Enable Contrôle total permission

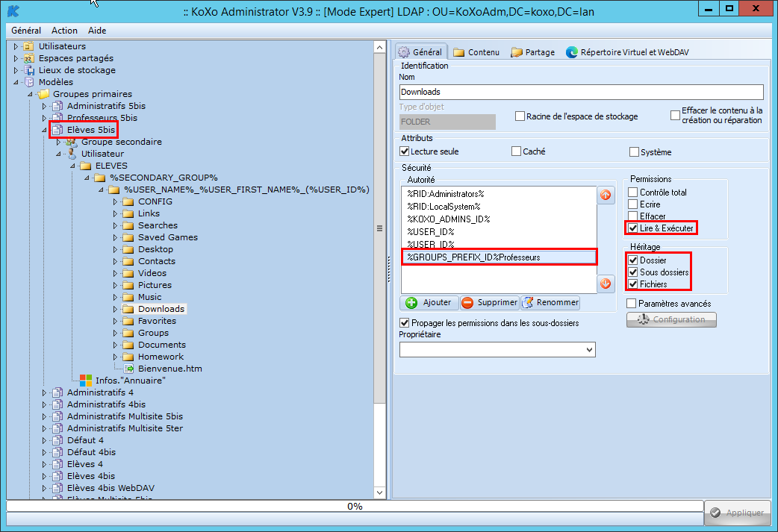click(x=633, y=192)
